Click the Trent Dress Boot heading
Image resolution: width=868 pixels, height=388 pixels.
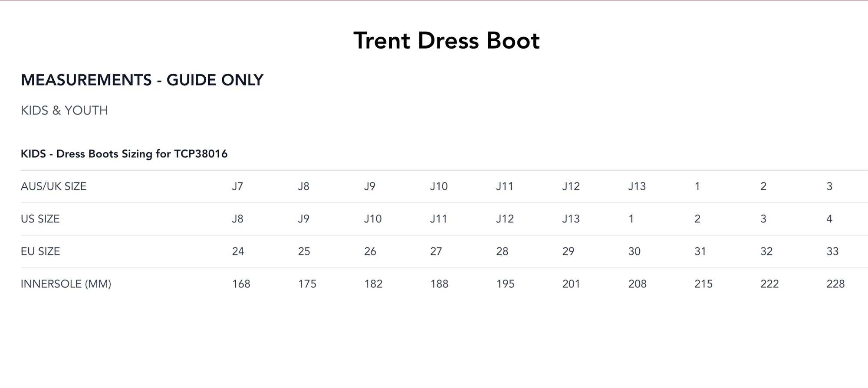[x=446, y=41]
